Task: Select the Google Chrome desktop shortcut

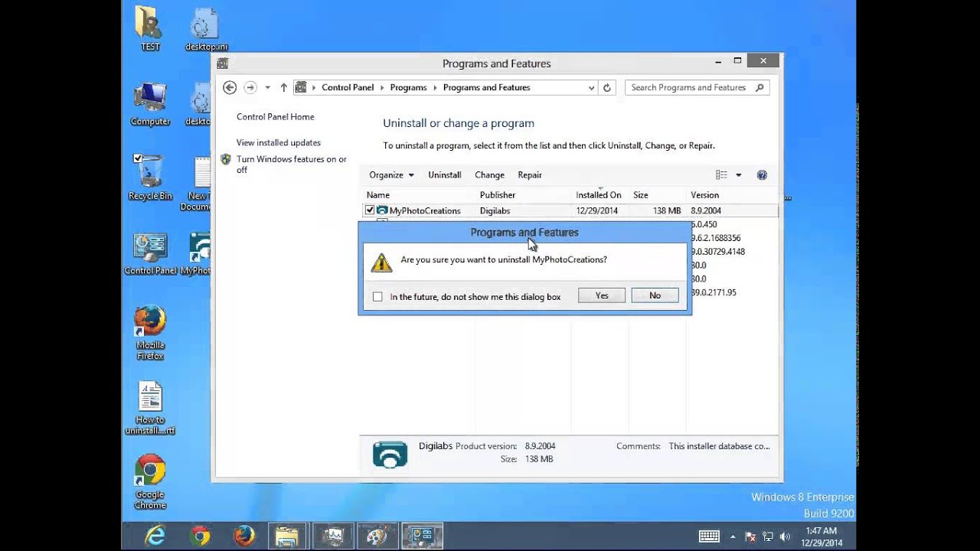Action: pos(150,482)
